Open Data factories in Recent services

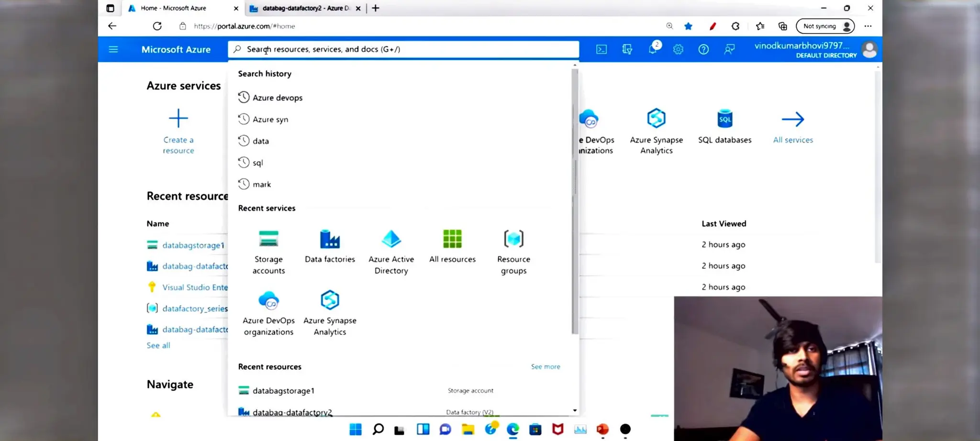pyautogui.click(x=330, y=247)
